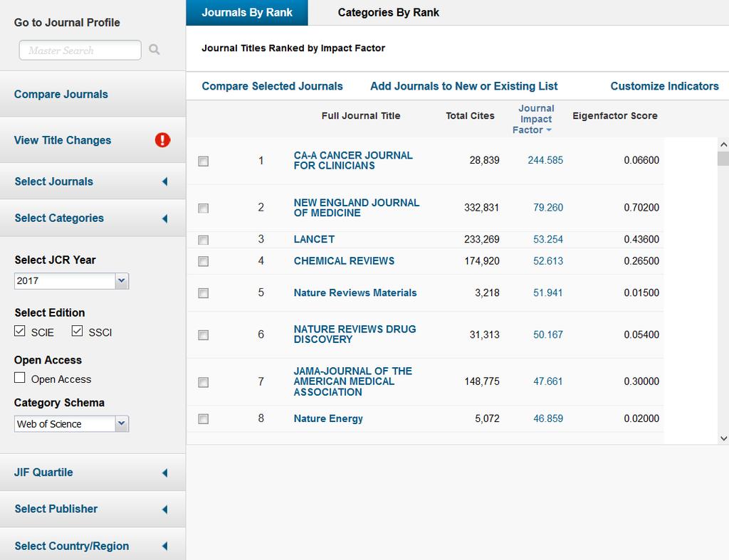Click the table scrollbar down arrow

point(723,438)
